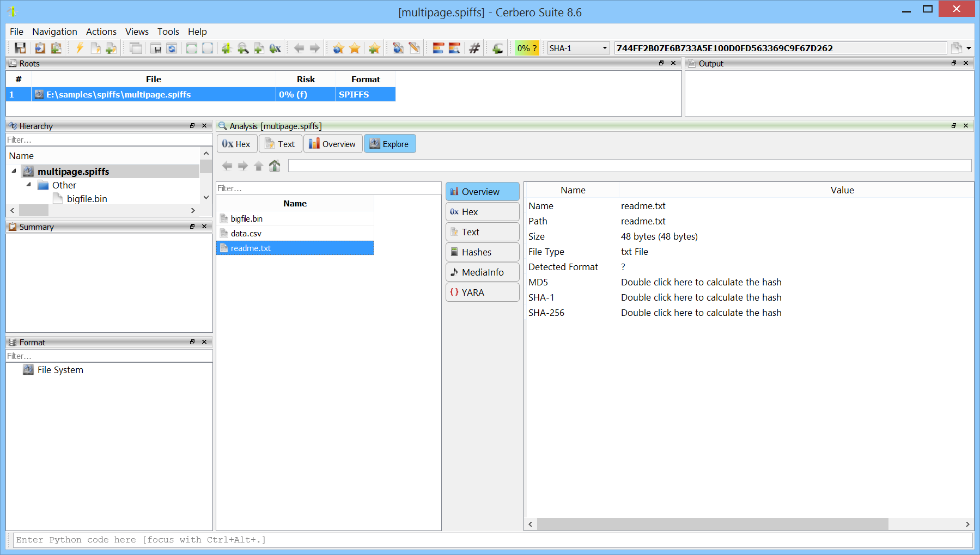Screen dimensions: 980x555
Task: Click the Save project floppy disk icon
Action: coord(20,48)
